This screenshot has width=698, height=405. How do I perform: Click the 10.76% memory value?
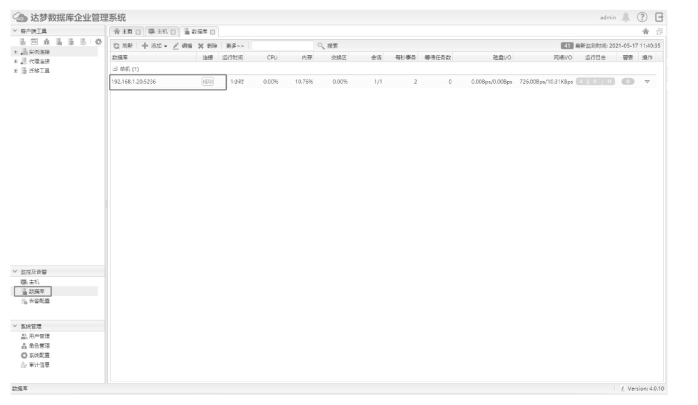coord(304,82)
